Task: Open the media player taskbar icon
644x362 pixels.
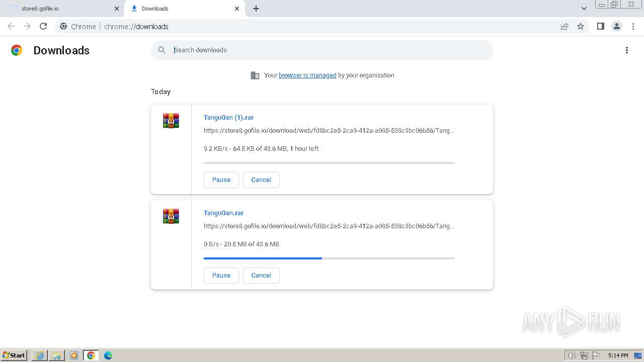Action: point(74,355)
